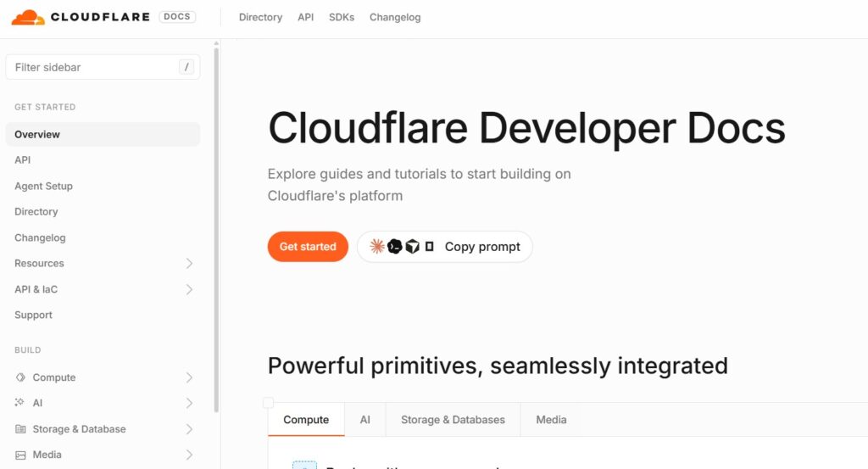
Task: Click the orange starburst icon in Copy prompt
Action: [x=377, y=247]
